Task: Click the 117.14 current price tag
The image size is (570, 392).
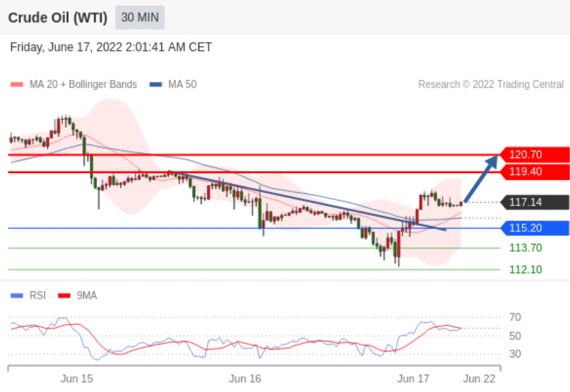Action: click(535, 202)
